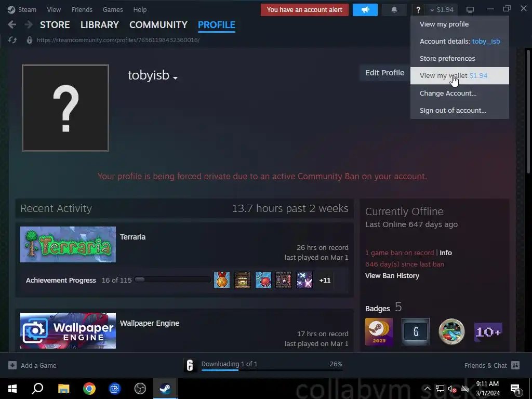532x399 pixels.
Task: Open the account alert notice
Action: (304, 9)
